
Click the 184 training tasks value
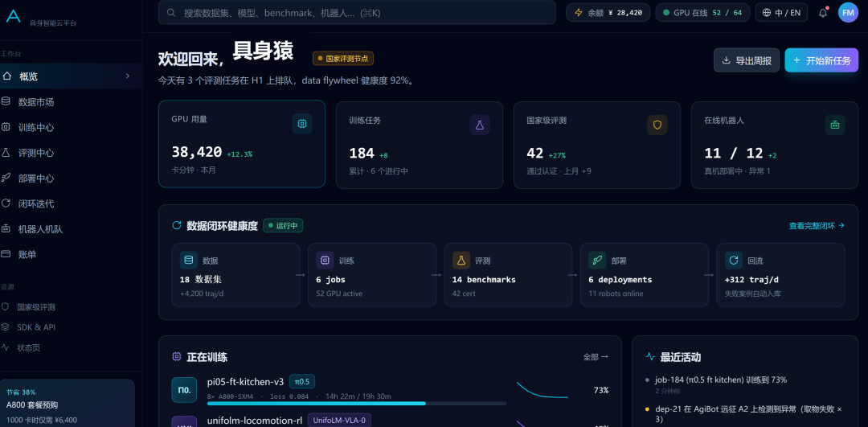pos(362,154)
